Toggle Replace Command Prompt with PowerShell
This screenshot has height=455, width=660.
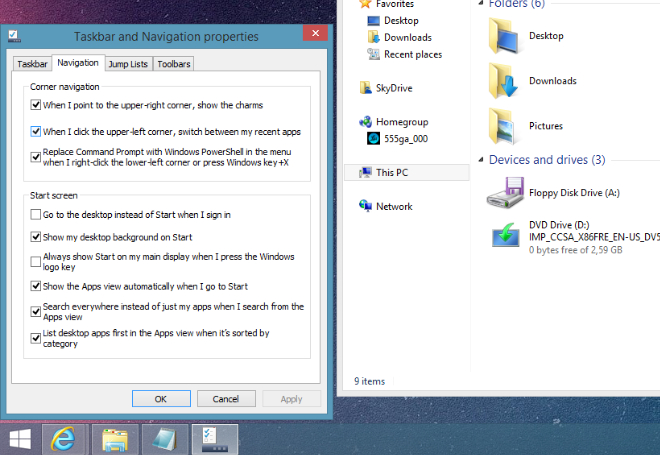point(36,157)
